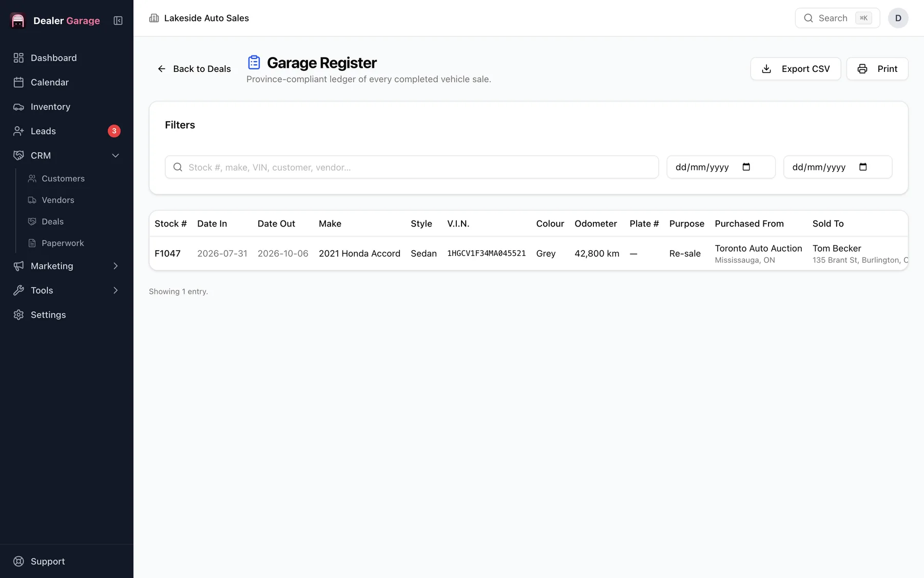The width and height of the screenshot is (924, 578).
Task: Click the Lakeside Auto Sales building icon
Action: (154, 18)
